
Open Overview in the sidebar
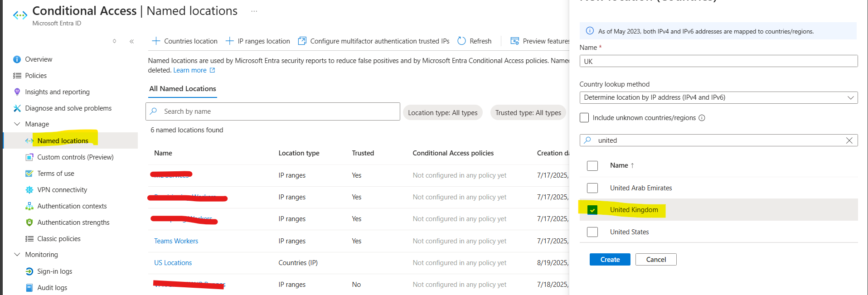[x=39, y=59]
